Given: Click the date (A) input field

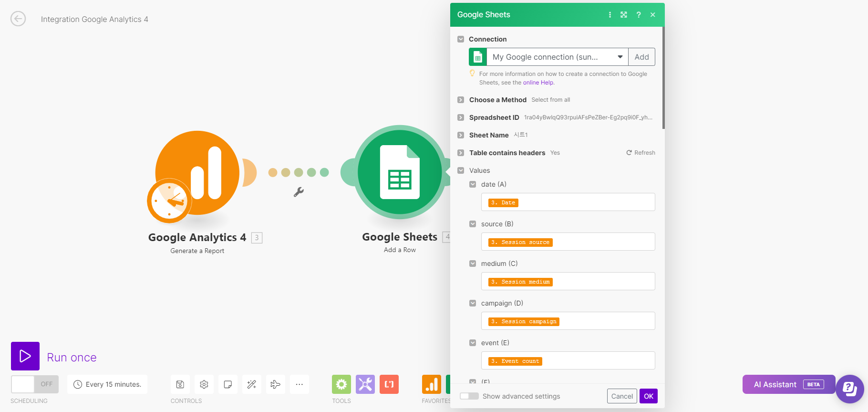Looking at the screenshot, I should click(568, 202).
